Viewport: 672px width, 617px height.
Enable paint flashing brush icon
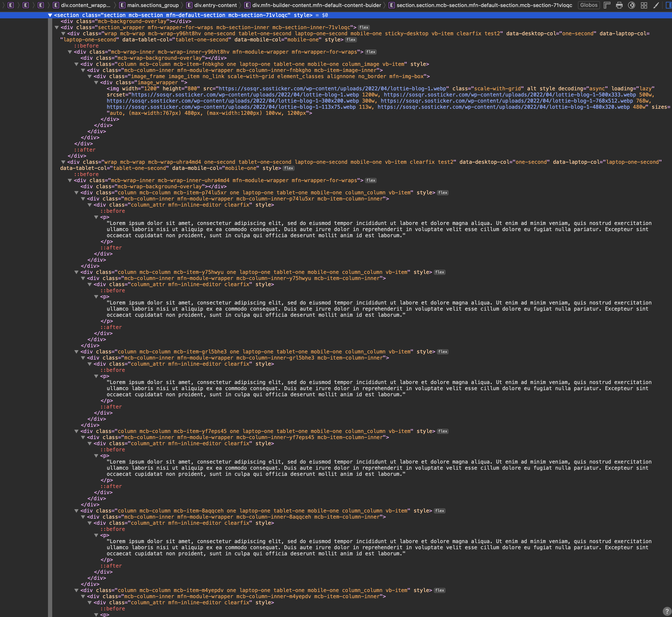click(656, 5)
